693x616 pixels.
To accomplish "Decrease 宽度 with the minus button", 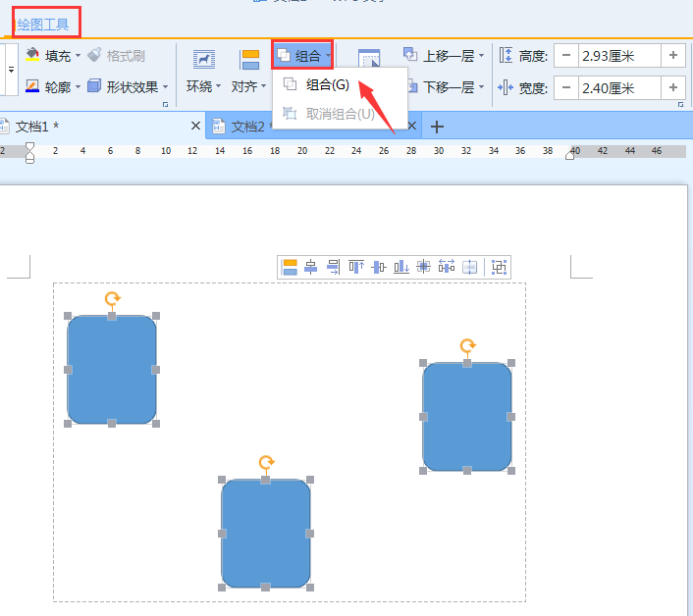I will coord(566,87).
